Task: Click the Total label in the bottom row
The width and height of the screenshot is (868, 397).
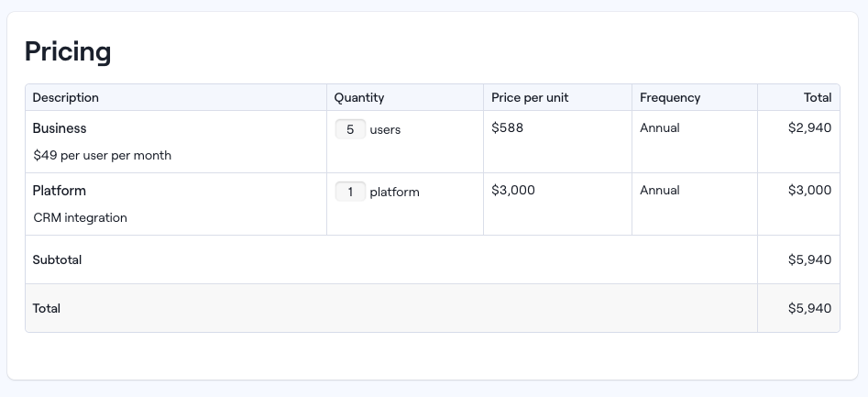Action: [x=47, y=308]
